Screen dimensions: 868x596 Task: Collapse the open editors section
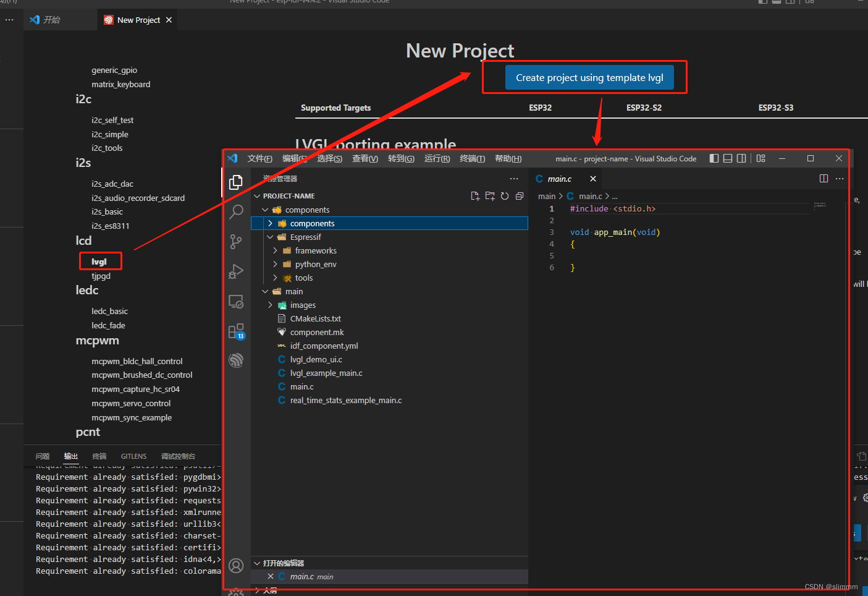click(x=257, y=563)
